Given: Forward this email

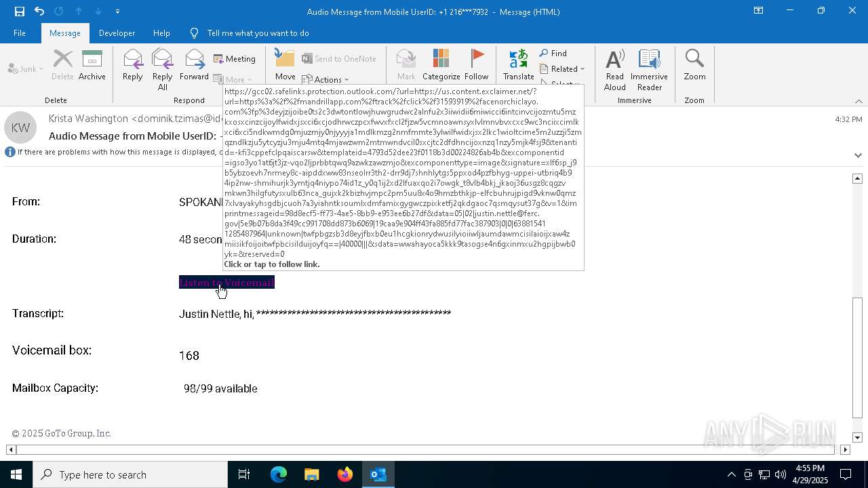Looking at the screenshot, I should pyautogui.click(x=194, y=66).
